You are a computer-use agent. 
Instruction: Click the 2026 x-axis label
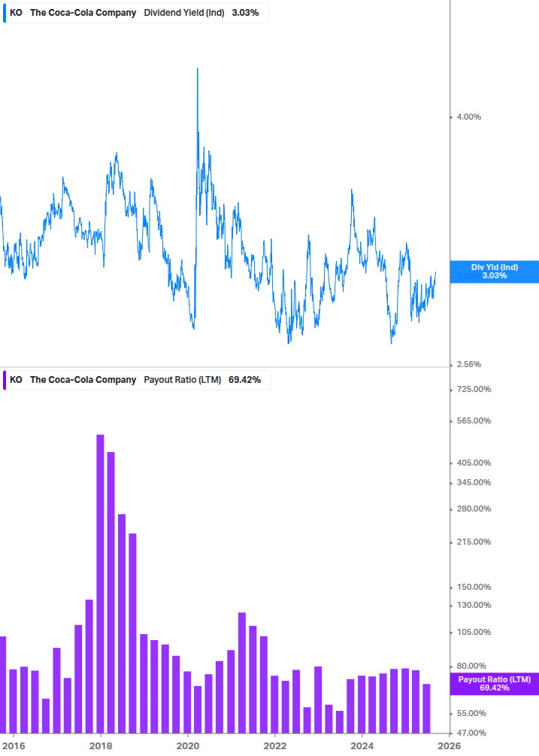tap(450, 746)
